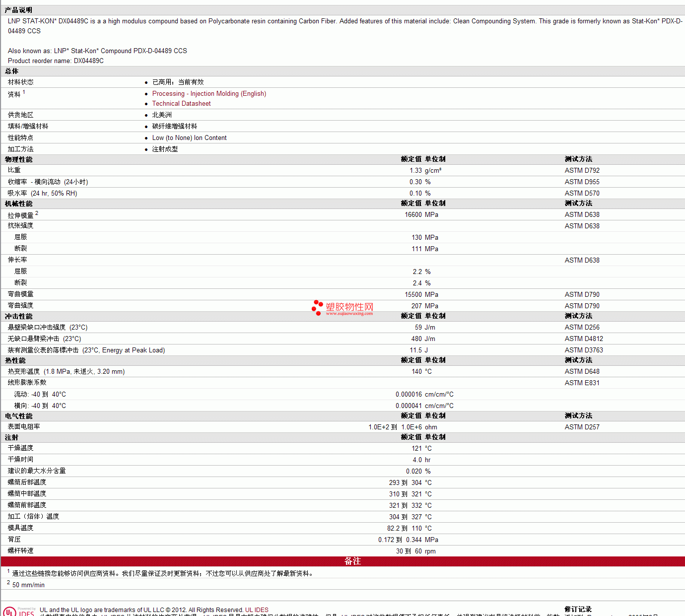The width and height of the screenshot is (685, 616).
Task: Click the ASTM D4812 test method
Action: pyautogui.click(x=584, y=339)
